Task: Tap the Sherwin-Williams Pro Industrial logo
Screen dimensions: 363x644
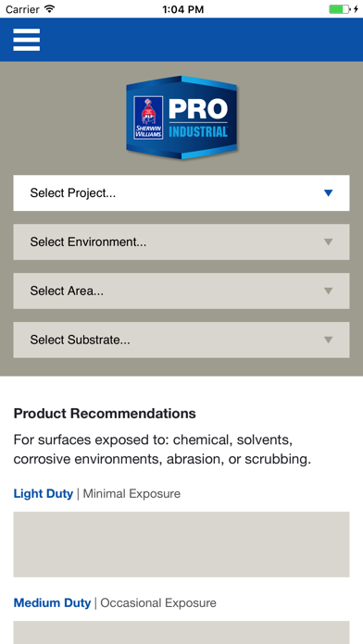Action: point(181,118)
